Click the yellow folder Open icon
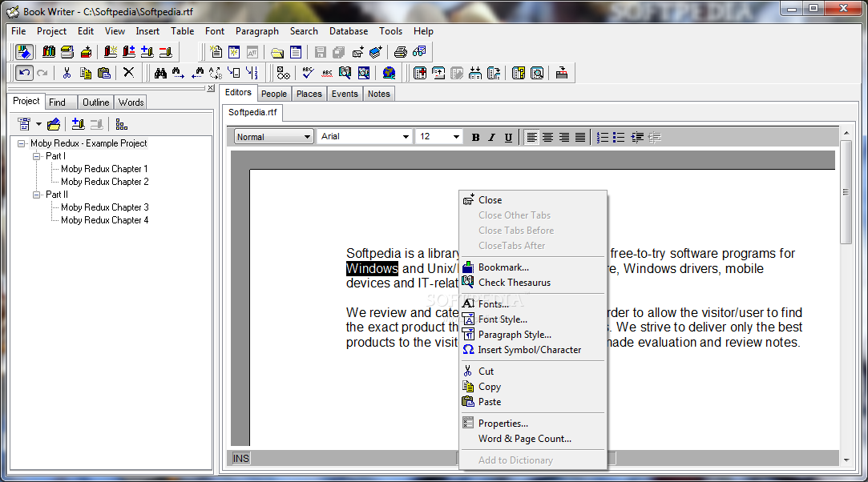This screenshot has width=868, height=482. pyautogui.click(x=277, y=53)
